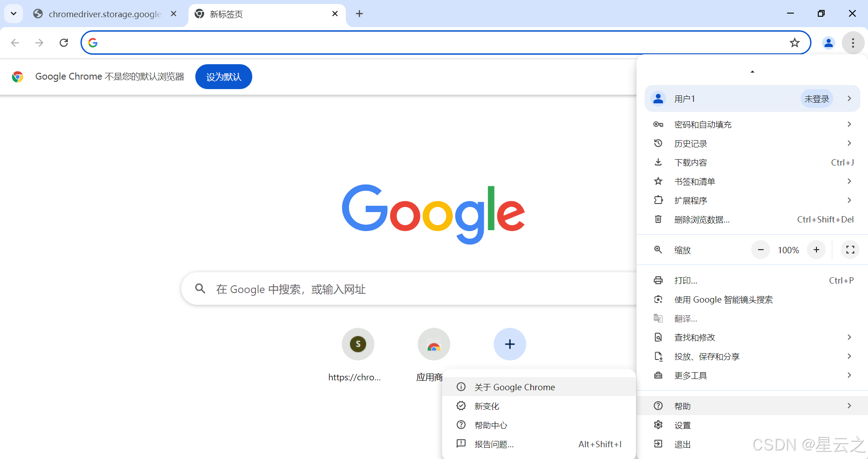Click the 未登录 status chip
Screen dimensions: 868x459
pos(816,99)
